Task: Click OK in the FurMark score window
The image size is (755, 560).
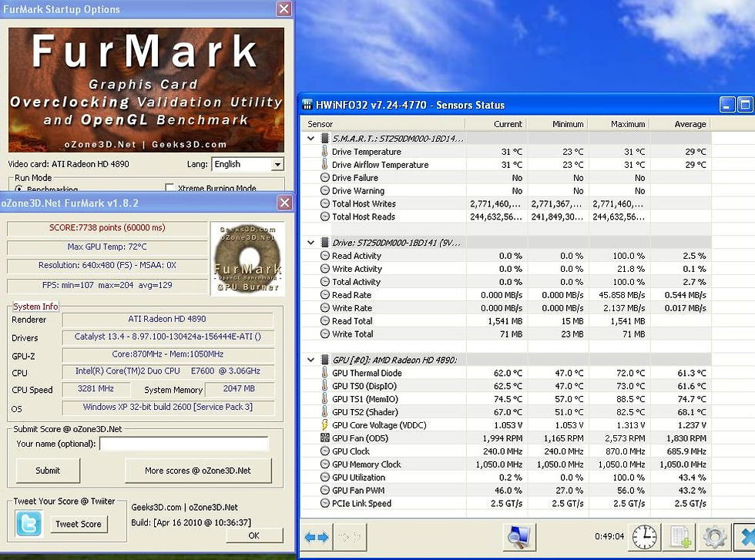Action: [254, 535]
